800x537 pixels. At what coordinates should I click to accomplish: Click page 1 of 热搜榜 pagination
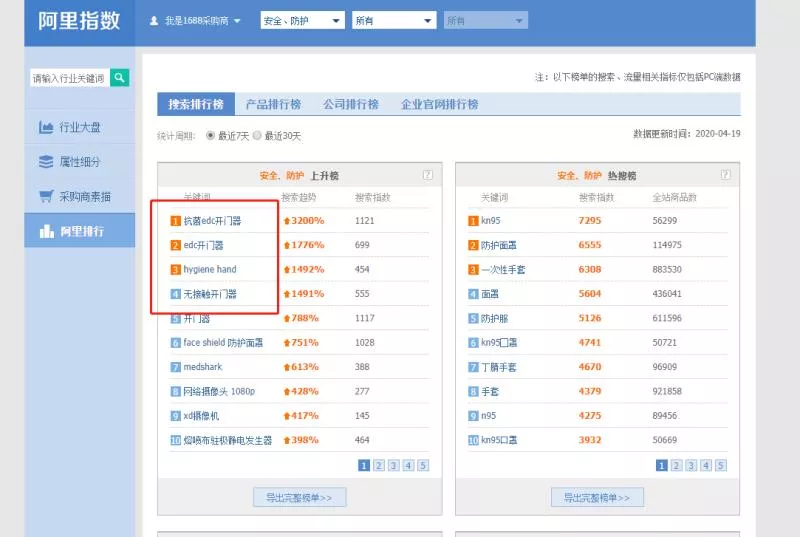(x=661, y=465)
